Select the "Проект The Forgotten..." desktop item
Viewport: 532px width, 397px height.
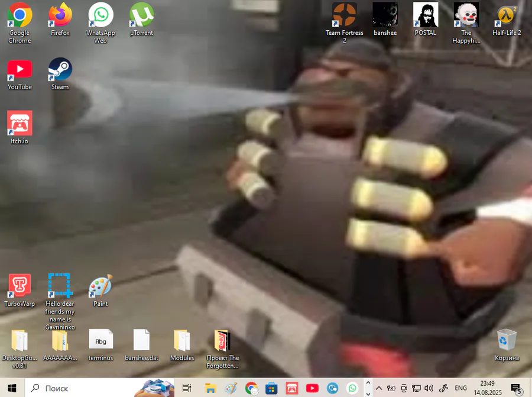coord(223,348)
